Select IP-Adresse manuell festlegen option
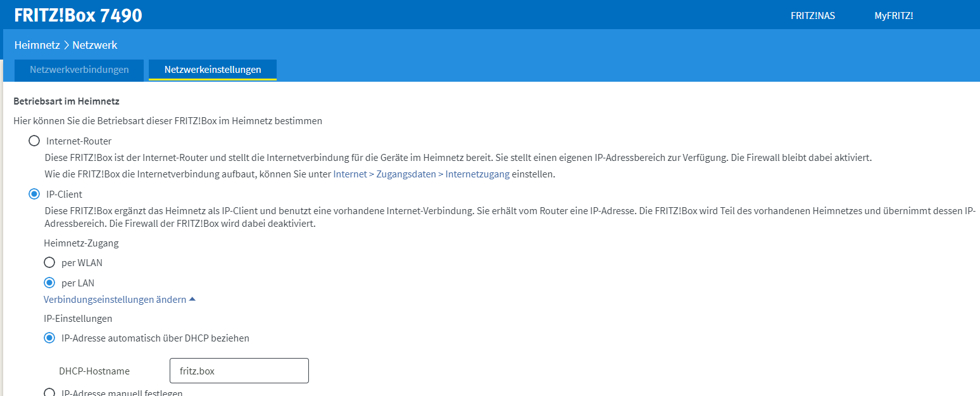Viewport: 980px width, 396px height. [49, 392]
